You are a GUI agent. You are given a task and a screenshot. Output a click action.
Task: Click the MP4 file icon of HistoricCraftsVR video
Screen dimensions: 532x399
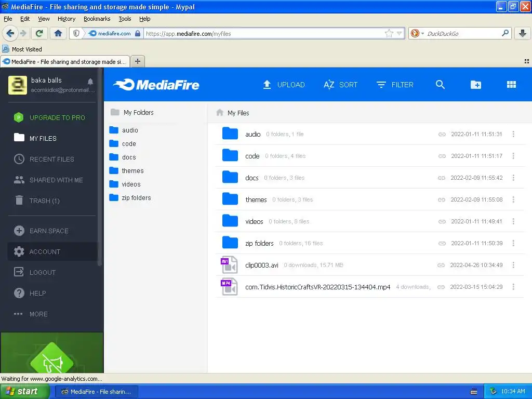click(229, 287)
